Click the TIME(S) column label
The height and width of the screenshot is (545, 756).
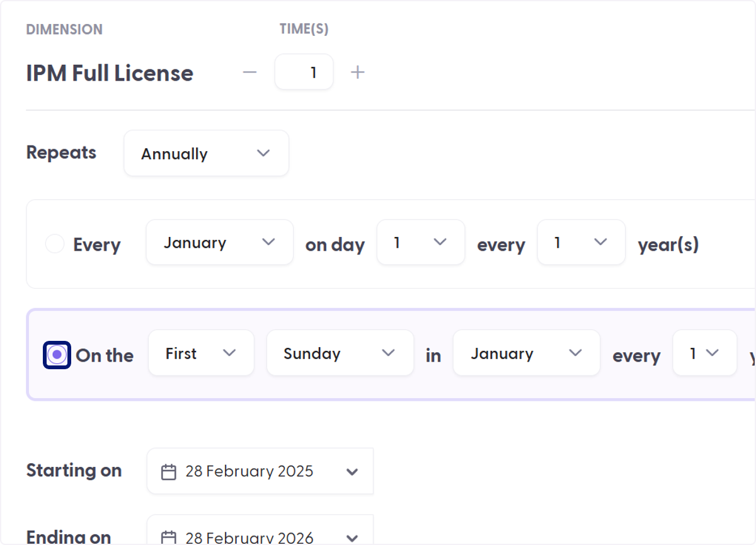click(304, 30)
